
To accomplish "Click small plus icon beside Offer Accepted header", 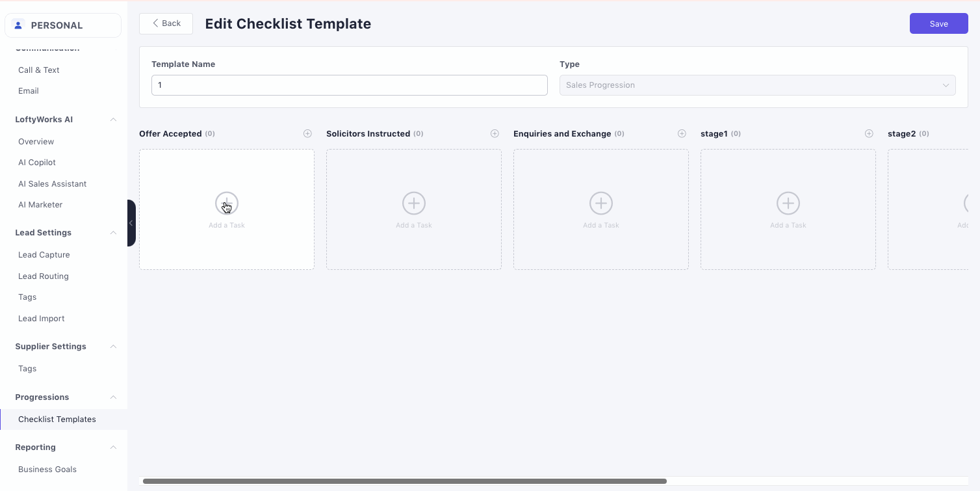I will point(307,134).
